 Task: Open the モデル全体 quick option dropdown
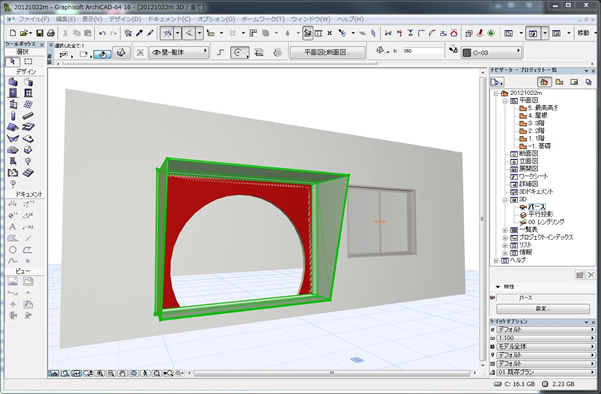pyautogui.click(x=545, y=346)
